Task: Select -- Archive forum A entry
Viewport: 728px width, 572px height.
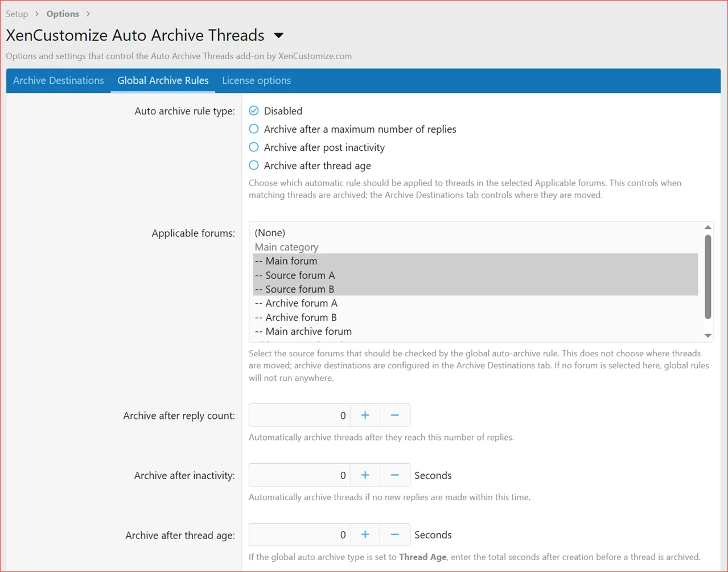Action: tap(475, 303)
